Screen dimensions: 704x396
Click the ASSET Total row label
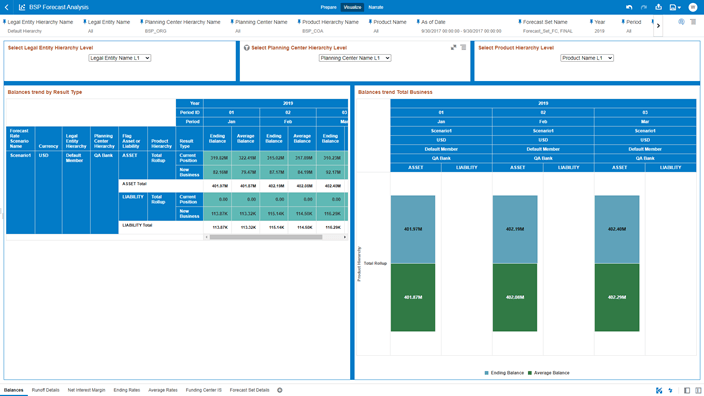[x=134, y=184]
